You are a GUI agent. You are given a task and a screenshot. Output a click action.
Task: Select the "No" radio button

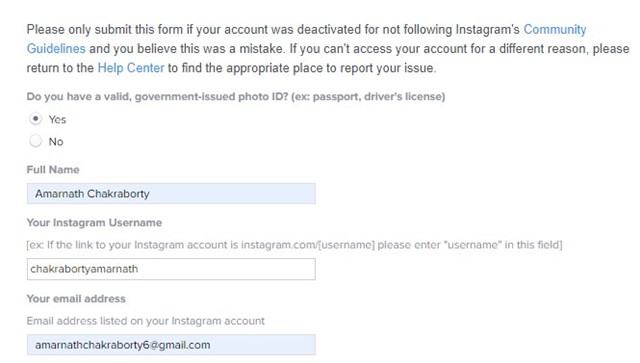tap(36, 141)
